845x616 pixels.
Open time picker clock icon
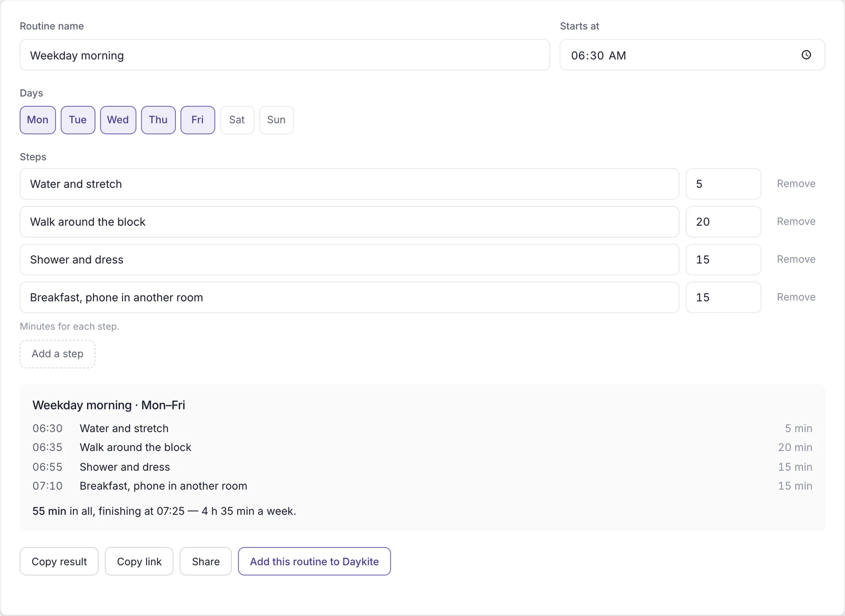(x=806, y=55)
